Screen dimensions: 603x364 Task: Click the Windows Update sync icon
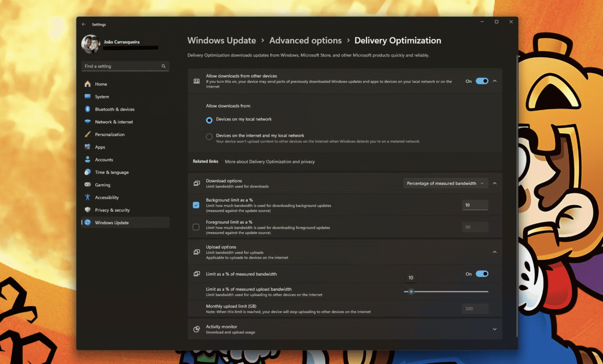tap(87, 222)
